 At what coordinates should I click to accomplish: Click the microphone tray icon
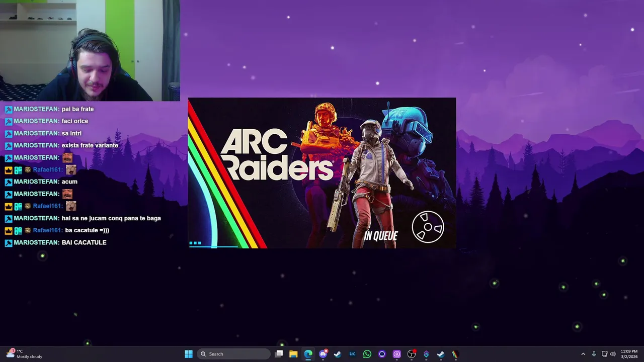tap(594, 354)
